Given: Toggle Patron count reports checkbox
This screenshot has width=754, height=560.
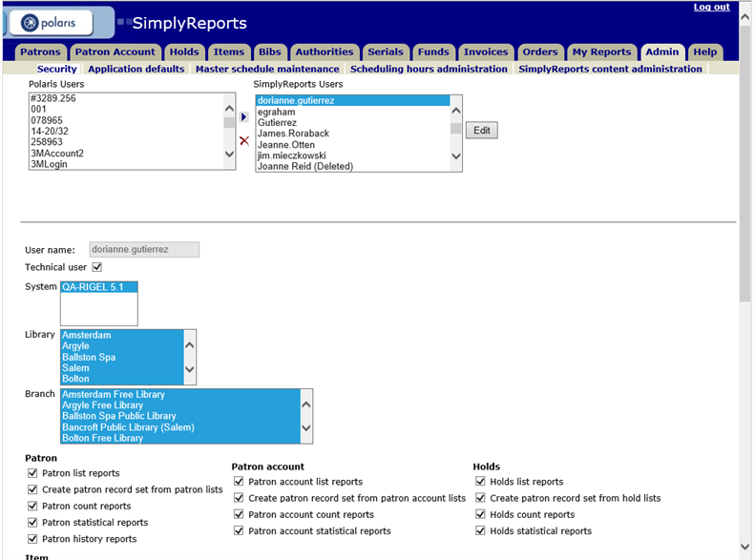Looking at the screenshot, I should (x=32, y=506).
